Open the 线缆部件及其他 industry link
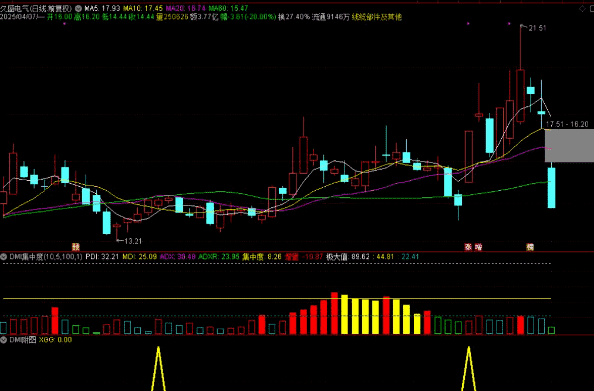594x391 pixels. 377,17
